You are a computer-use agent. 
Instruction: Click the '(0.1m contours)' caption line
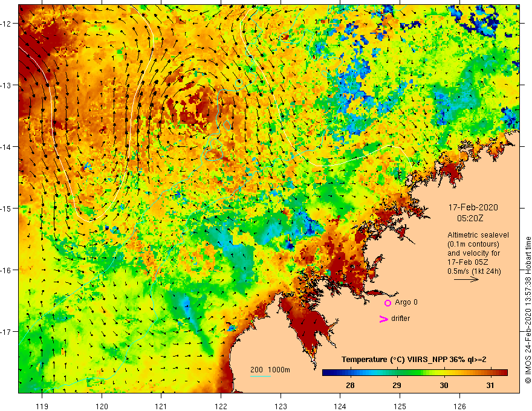pyautogui.click(x=473, y=244)
